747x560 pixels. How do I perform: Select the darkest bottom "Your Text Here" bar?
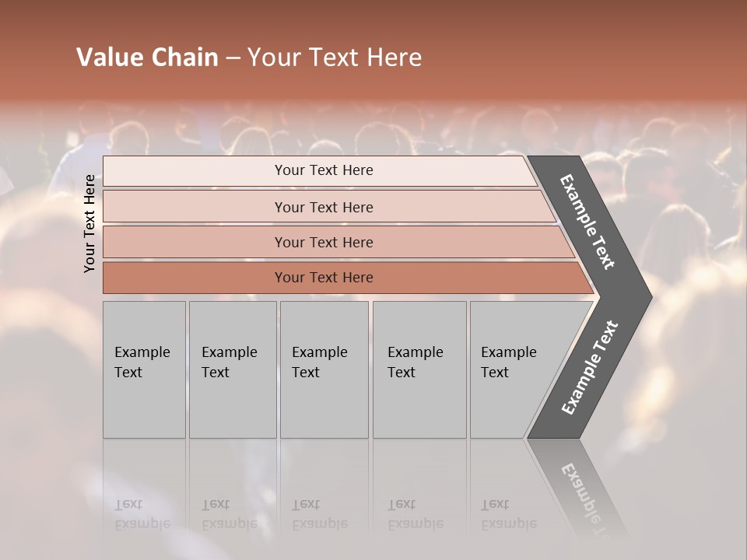(324, 278)
